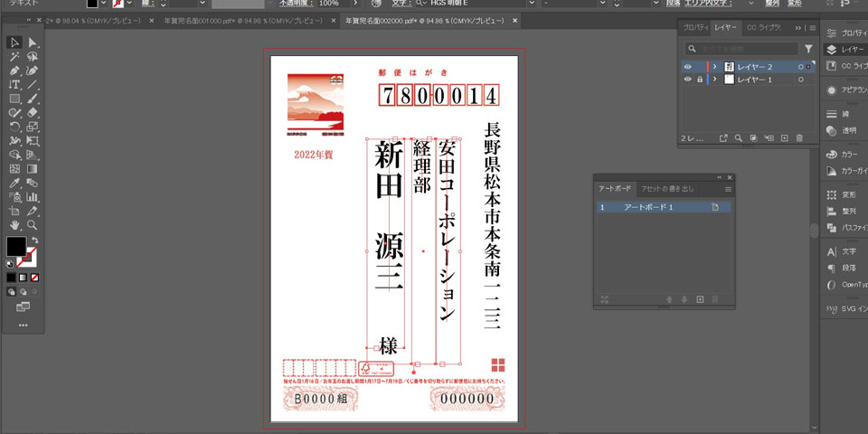This screenshot has height=434, width=868.
Task: Expand レイヤー 1 sublayers
Action: [714, 80]
